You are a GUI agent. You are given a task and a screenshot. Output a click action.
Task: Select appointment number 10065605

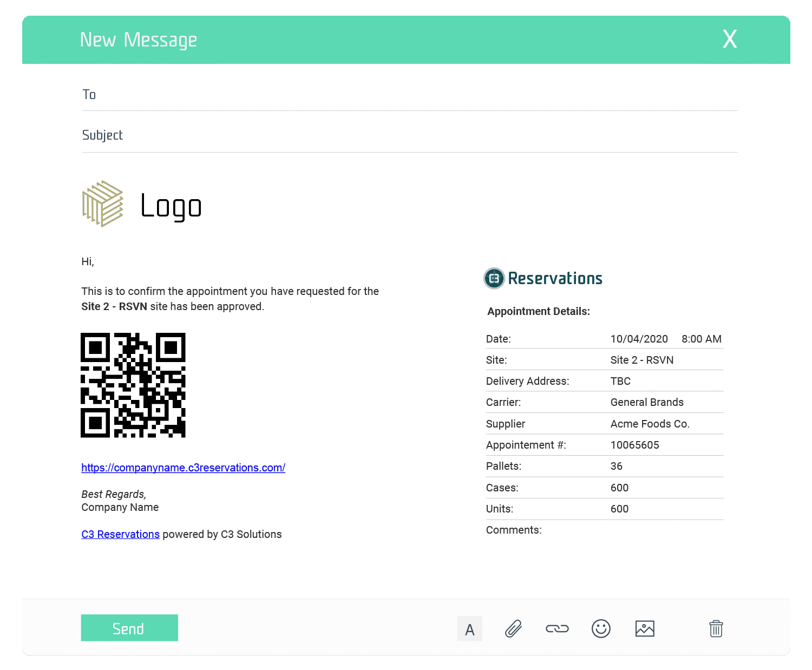(635, 445)
